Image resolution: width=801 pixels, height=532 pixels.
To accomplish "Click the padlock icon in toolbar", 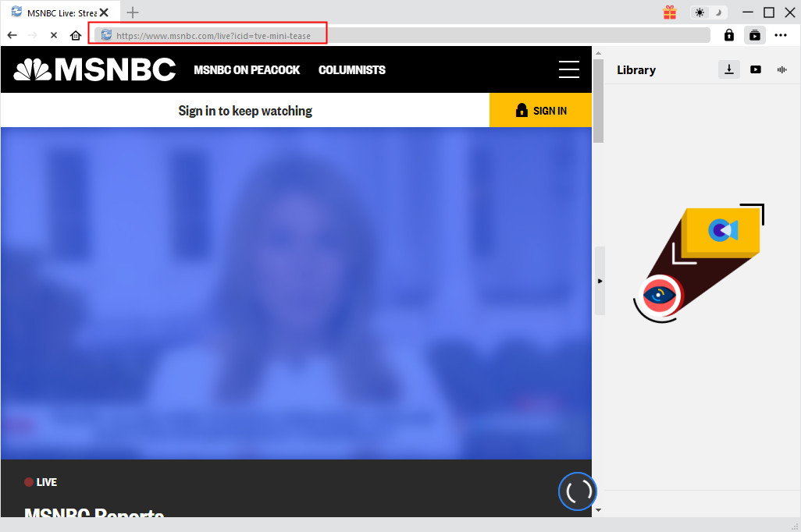I will pos(728,35).
